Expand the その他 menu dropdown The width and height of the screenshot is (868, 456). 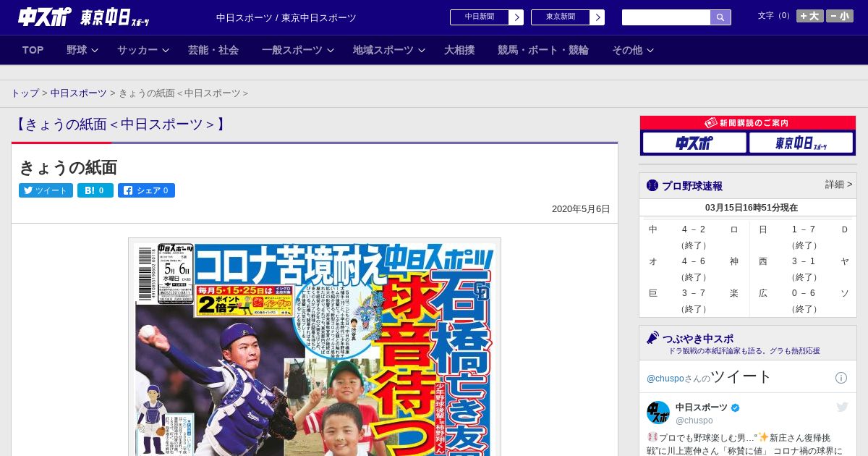tap(633, 50)
